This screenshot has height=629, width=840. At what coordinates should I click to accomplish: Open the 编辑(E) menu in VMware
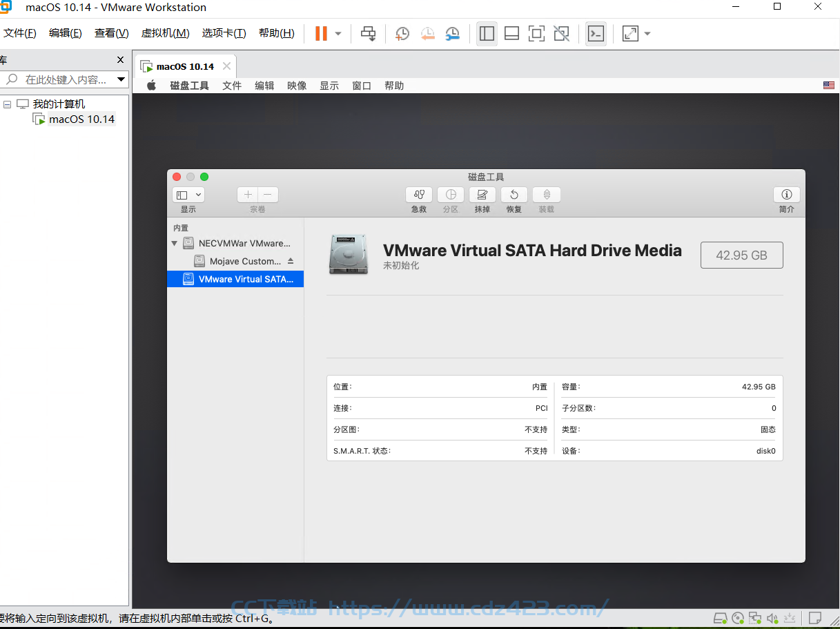66,33
